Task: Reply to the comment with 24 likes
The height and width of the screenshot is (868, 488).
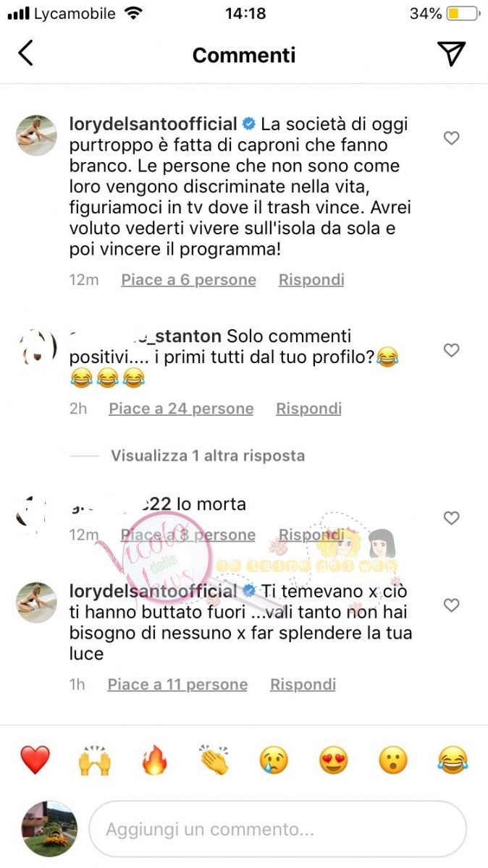Action: [x=308, y=409]
